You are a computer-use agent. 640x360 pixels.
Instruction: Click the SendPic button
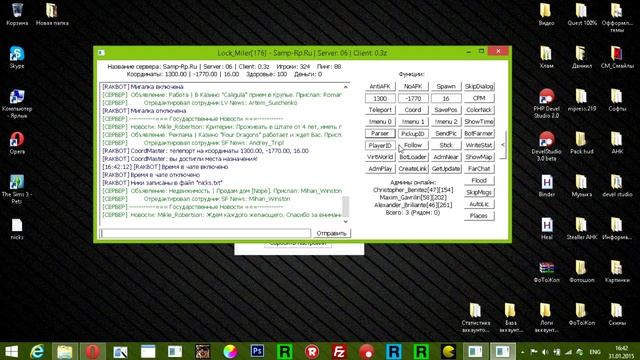coord(446,133)
